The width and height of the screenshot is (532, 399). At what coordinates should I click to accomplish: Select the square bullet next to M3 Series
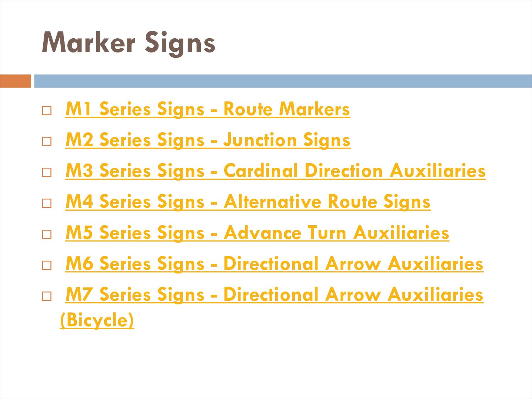47,172
